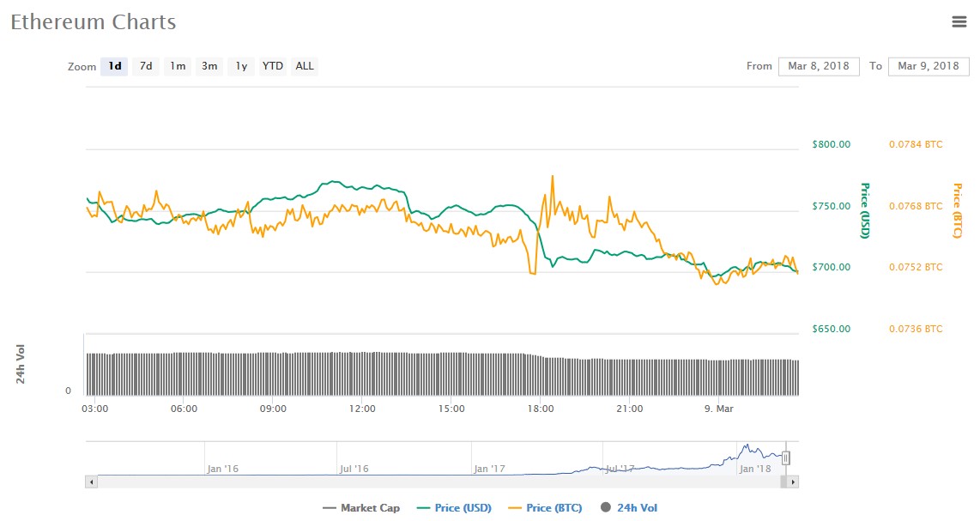Select YTD zoom range
Image resolution: width=980 pixels, height=521 pixels.
click(273, 66)
